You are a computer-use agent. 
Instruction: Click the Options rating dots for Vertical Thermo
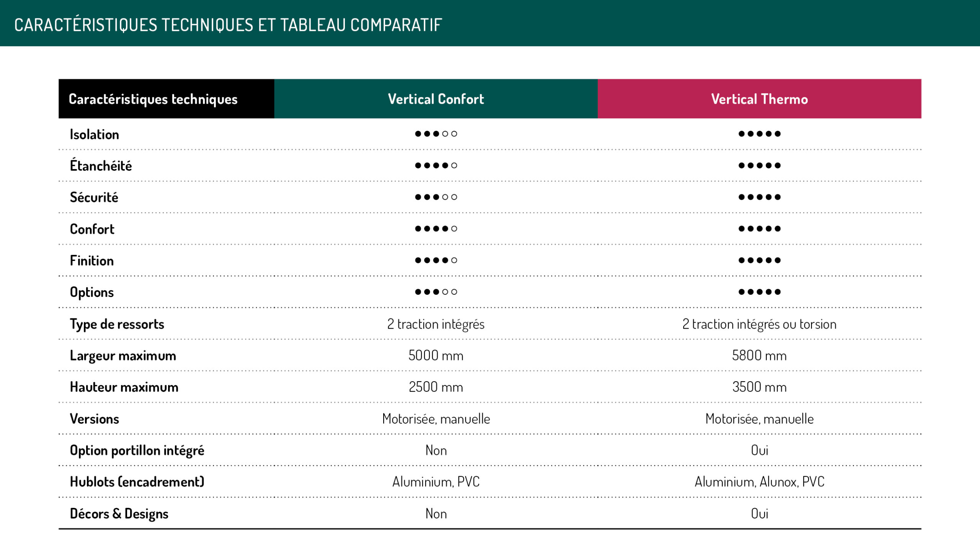pyautogui.click(x=759, y=292)
